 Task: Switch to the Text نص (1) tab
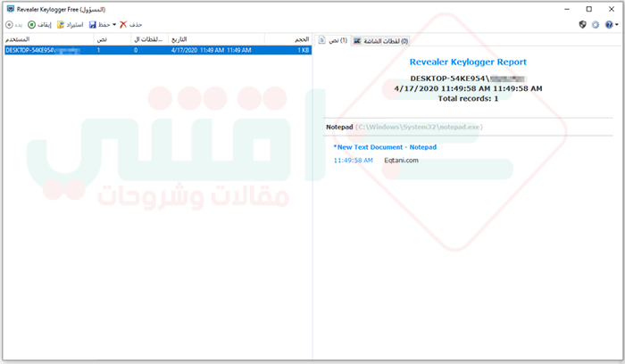point(333,40)
